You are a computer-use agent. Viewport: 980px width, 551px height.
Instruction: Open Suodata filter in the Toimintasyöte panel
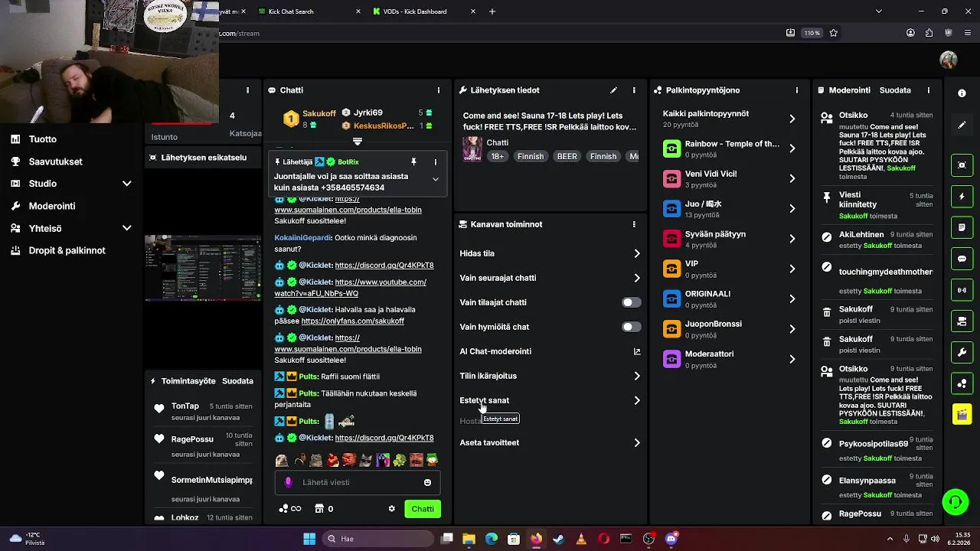pyautogui.click(x=237, y=381)
